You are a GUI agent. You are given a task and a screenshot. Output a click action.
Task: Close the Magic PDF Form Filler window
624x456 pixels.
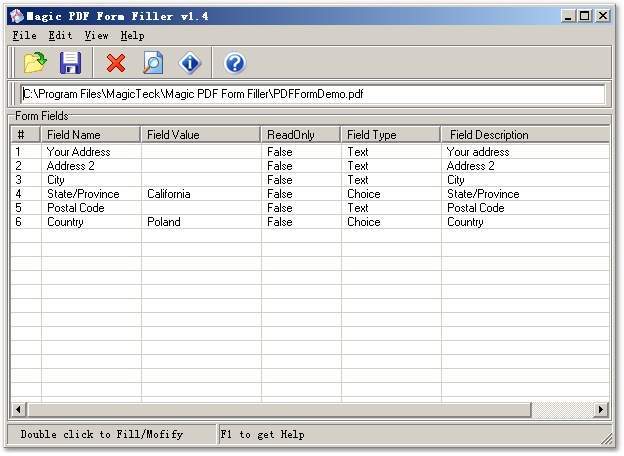[x=603, y=16]
